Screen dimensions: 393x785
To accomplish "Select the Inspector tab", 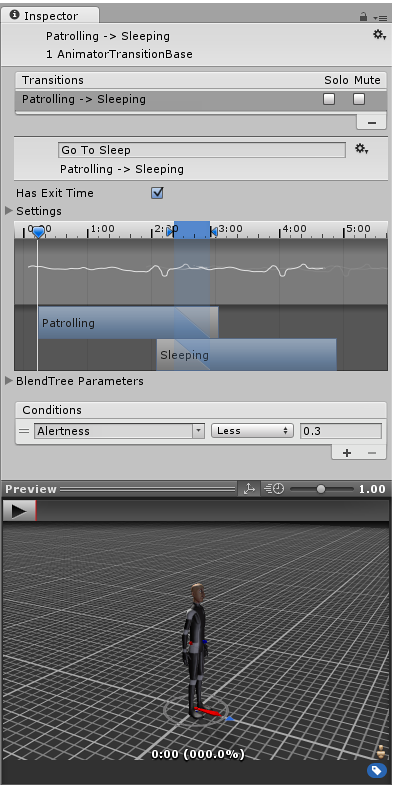I will point(50,16).
